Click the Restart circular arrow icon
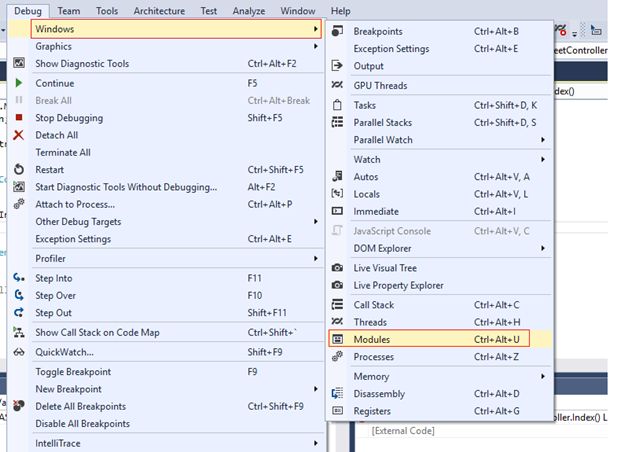Image resolution: width=624 pixels, height=452 pixels. pos(19,170)
